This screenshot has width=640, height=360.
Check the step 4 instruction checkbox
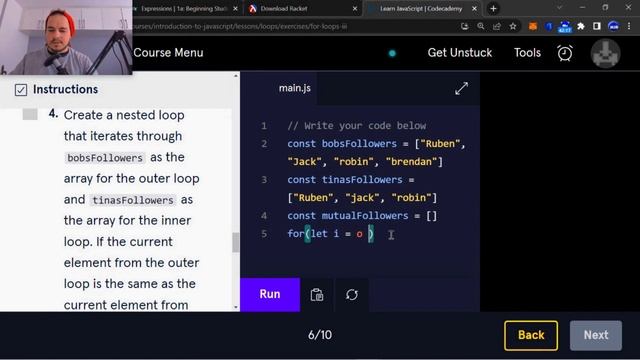coord(30,114)
